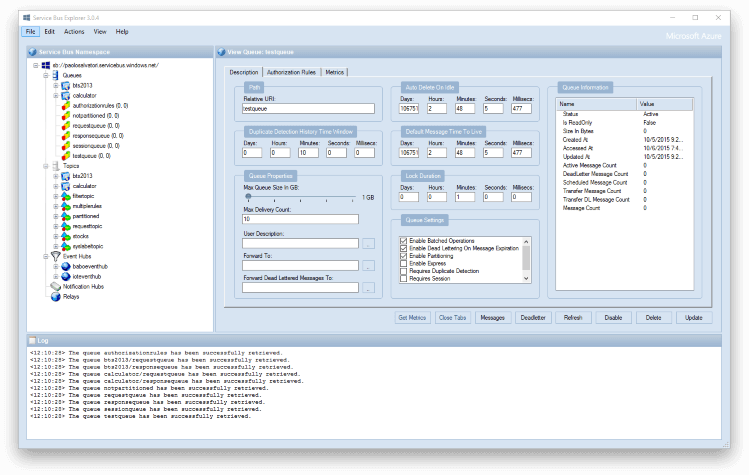Click the syslabeltopic topic icon
Viewport: 749px width, 475px height.
(x=66, y=246)
